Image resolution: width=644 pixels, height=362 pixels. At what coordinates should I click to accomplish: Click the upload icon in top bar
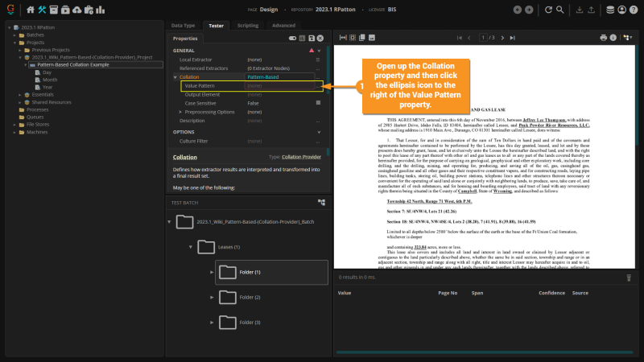591,10
